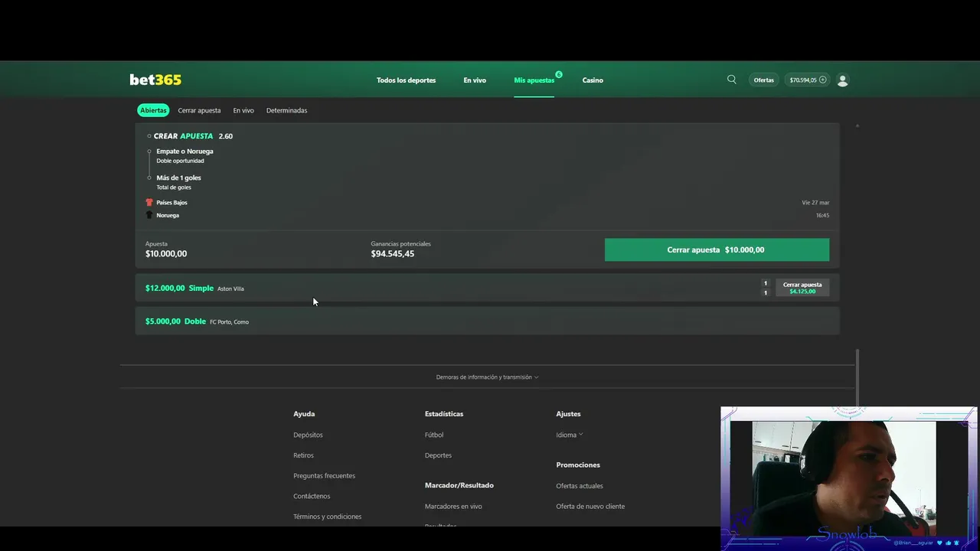Open Oferta de nuevo cliente link
Screen dimensions: 980x551
click(590, 507)
